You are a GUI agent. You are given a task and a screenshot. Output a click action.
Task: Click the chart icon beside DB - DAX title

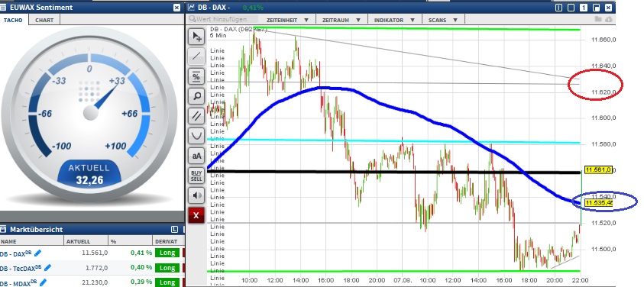[192, 8]
